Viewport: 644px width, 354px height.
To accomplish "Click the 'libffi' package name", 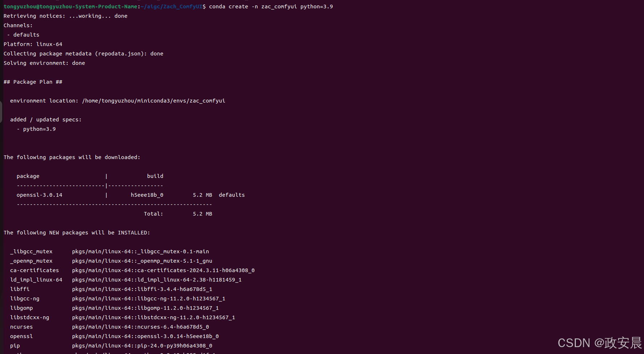I will point(20,289).
